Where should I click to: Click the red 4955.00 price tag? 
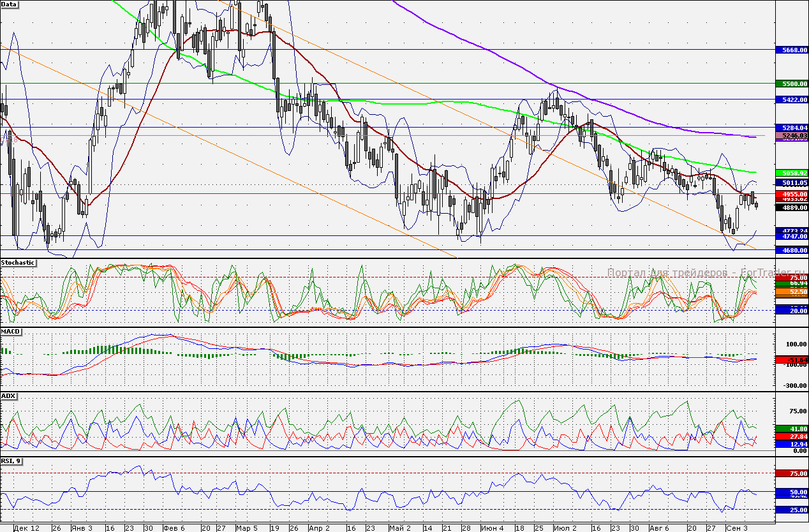click(x=791, y=193)
